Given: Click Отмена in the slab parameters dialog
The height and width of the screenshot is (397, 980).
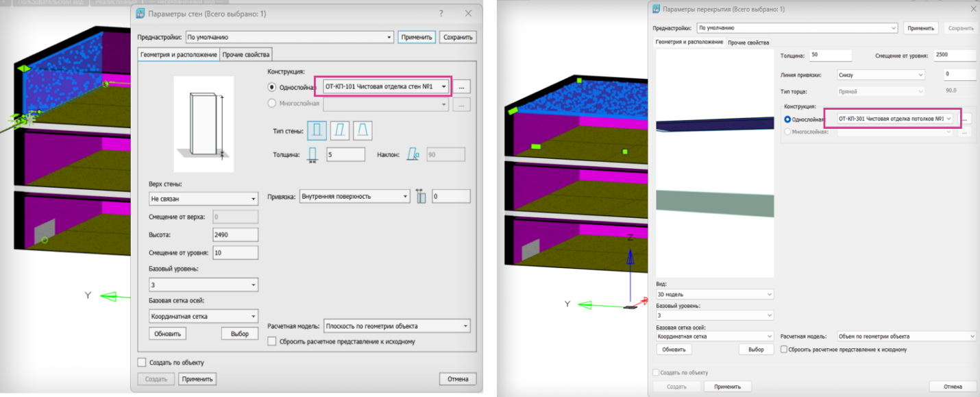Looking at the screenshot, I should click(x=952, y=387).
